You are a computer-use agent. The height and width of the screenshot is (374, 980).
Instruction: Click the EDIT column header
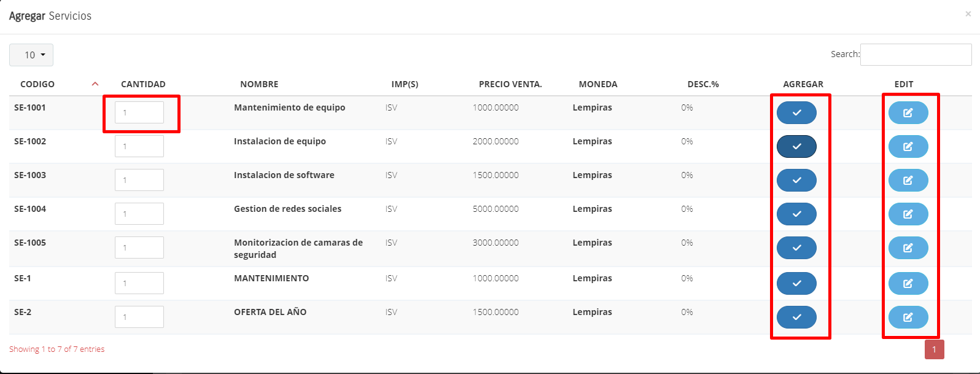pos(904,84)
